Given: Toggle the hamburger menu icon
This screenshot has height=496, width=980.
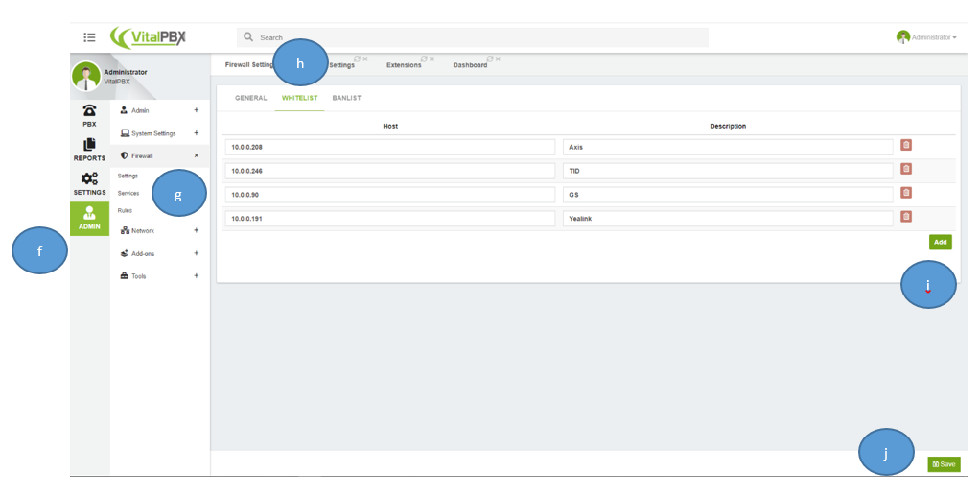Looking at the screenshot, I should pos(89,37).
